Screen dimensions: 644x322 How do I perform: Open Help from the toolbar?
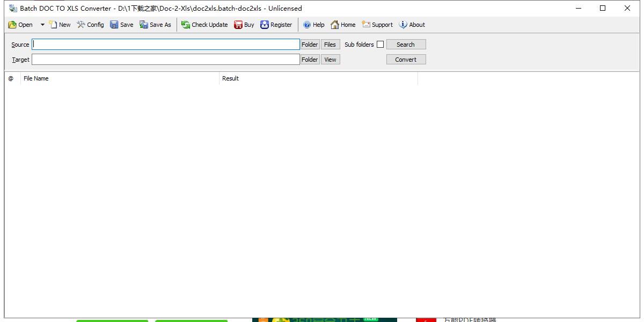tap(313, 25)
